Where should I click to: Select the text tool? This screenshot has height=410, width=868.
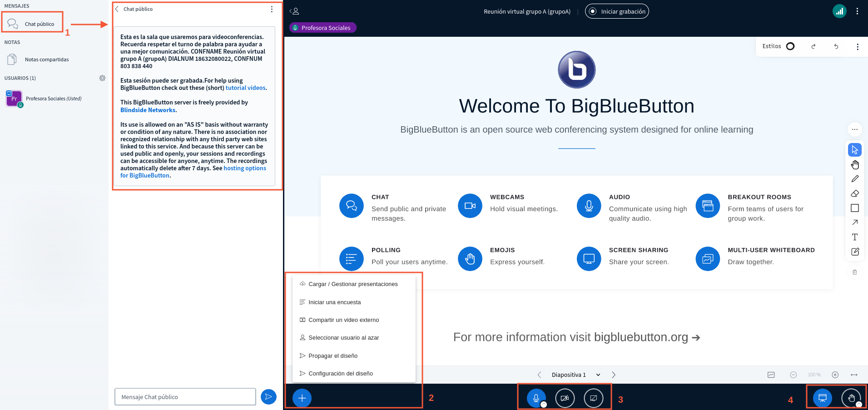855,237
